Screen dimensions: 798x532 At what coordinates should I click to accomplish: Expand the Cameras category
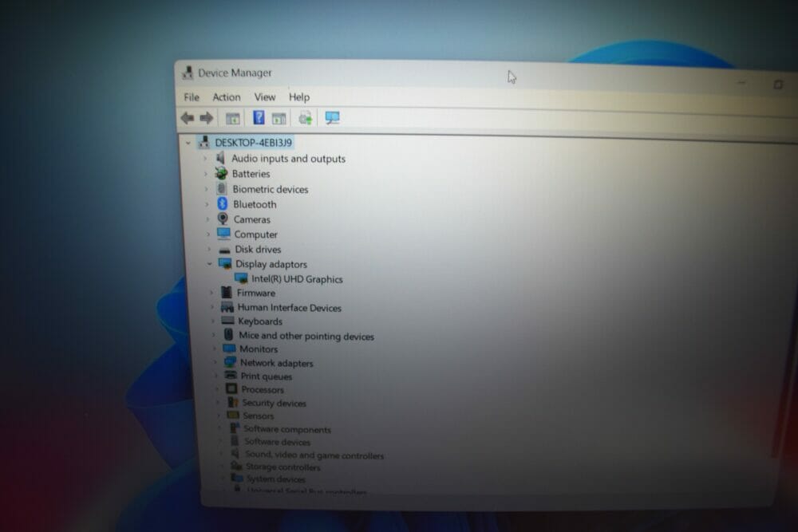[207, 219]
